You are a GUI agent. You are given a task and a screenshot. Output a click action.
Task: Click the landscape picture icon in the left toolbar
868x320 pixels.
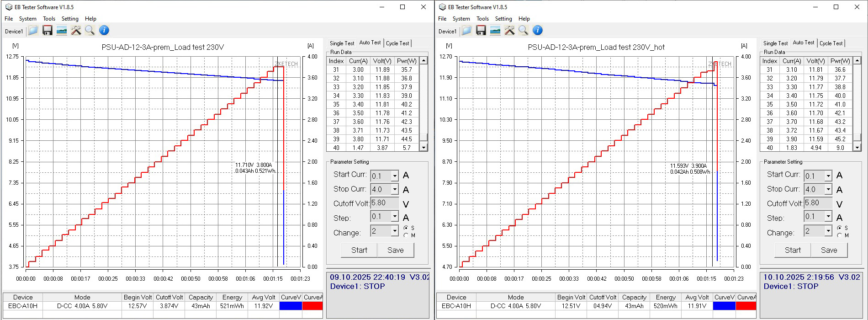(62, 31)
